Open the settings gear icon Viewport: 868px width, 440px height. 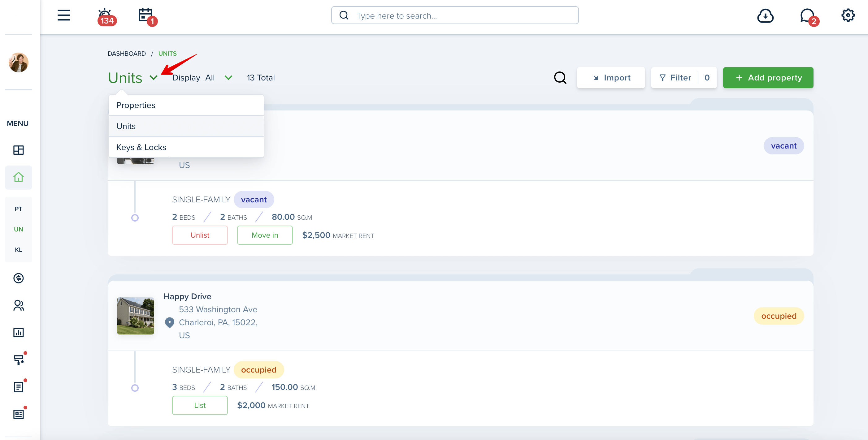coord(848,15)
